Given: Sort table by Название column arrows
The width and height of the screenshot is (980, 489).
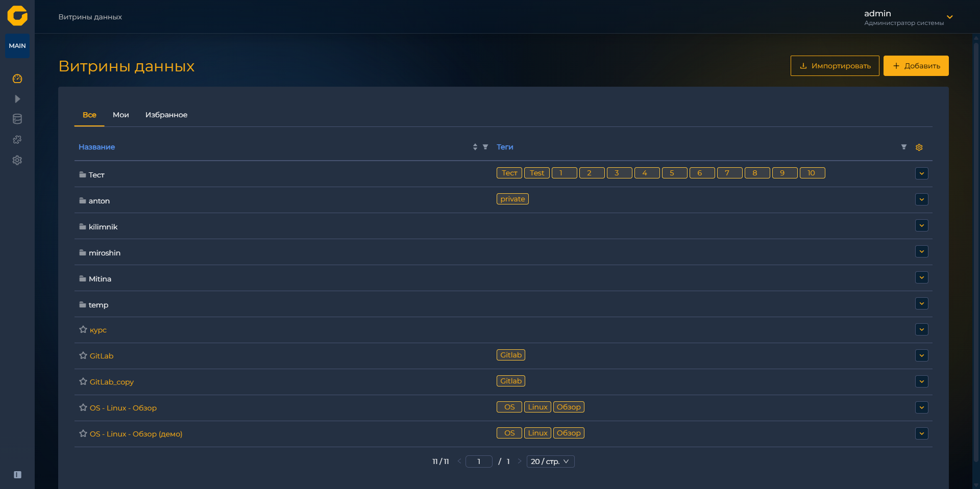Looking at the screenshot, I should [475, 147].
